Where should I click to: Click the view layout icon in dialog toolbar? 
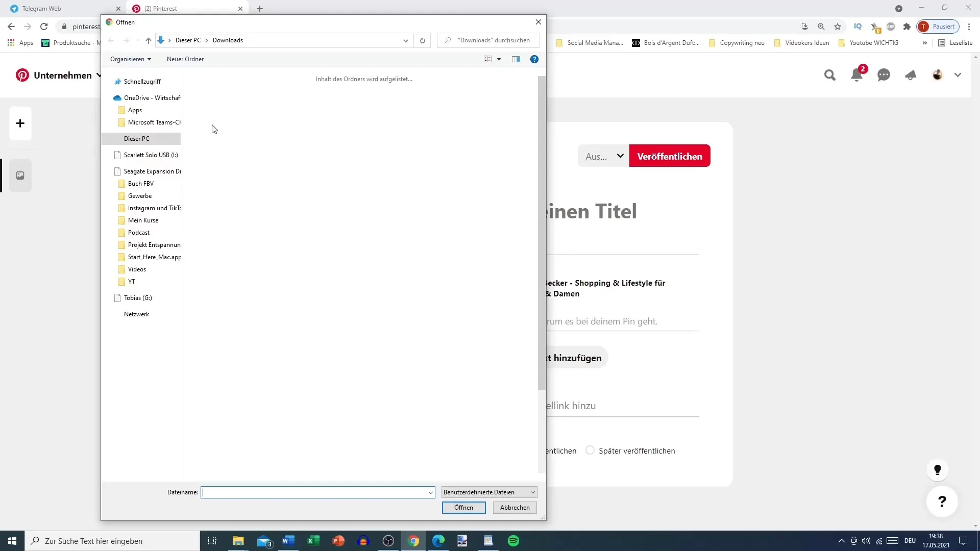487,59
